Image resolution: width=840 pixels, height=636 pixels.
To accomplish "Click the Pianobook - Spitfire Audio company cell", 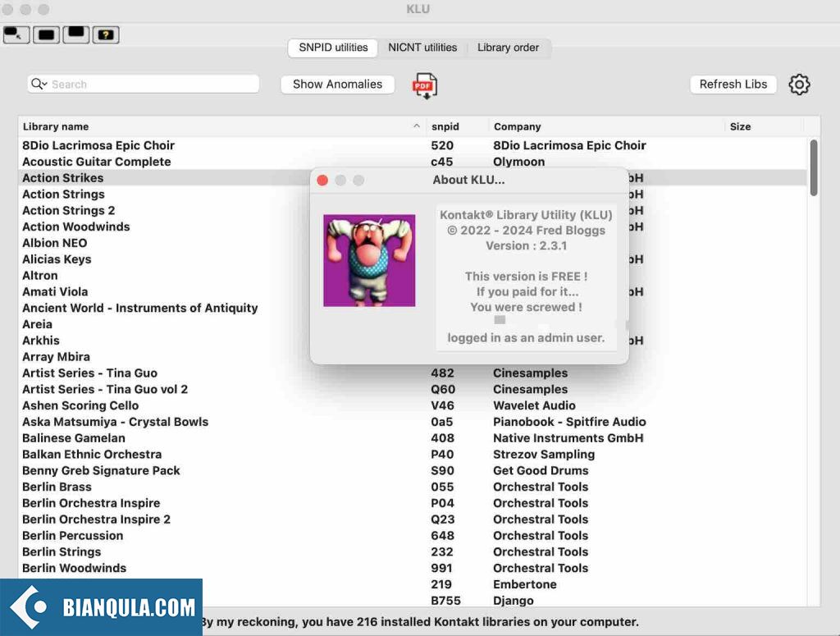I will [569, 422].
